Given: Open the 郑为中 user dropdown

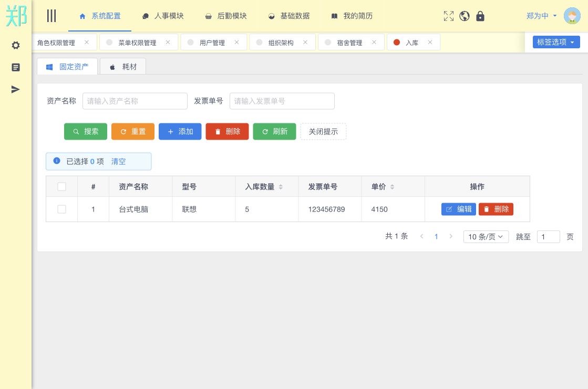Looking at the screenshot, I should tap(542, 16).
